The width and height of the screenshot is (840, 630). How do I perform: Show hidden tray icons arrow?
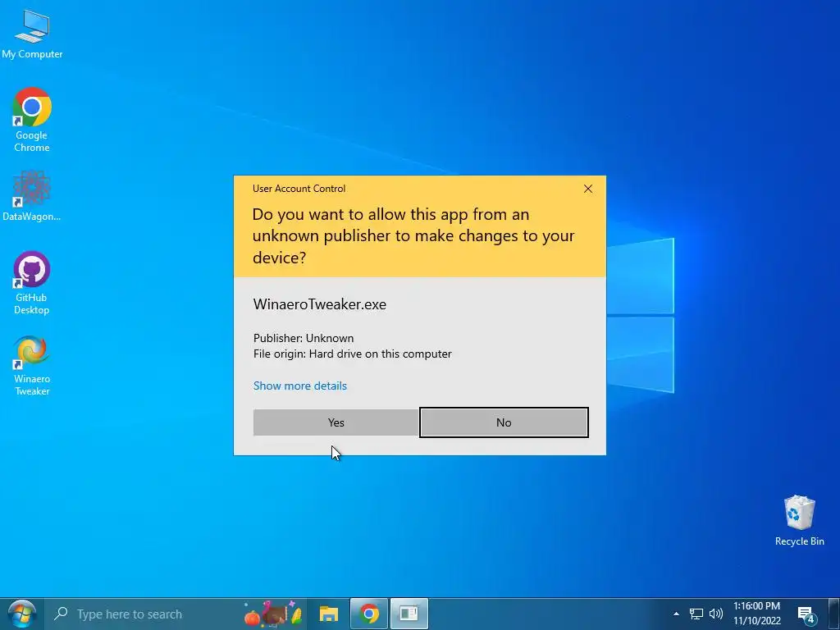[x=676, y=614]
